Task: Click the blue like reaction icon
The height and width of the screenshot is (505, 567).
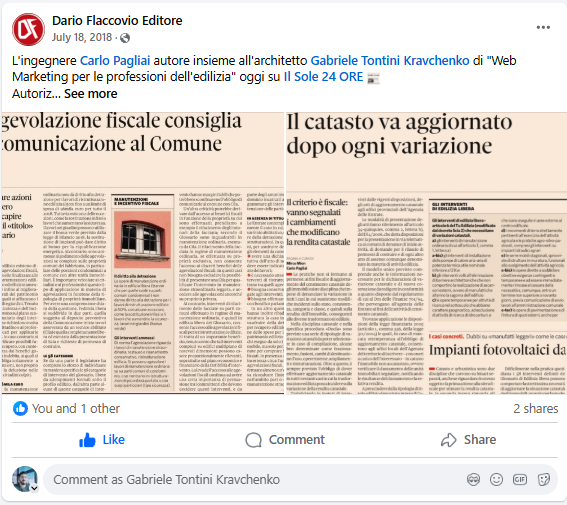Action: point(20,408)
